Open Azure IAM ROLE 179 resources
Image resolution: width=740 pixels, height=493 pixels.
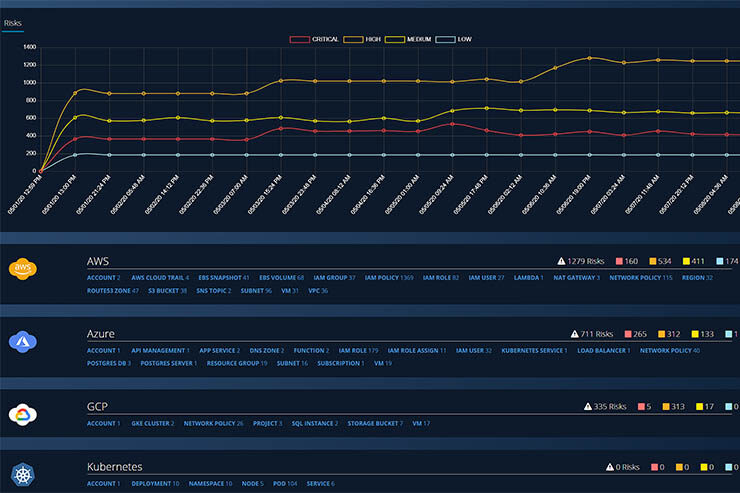coord(358,351)
